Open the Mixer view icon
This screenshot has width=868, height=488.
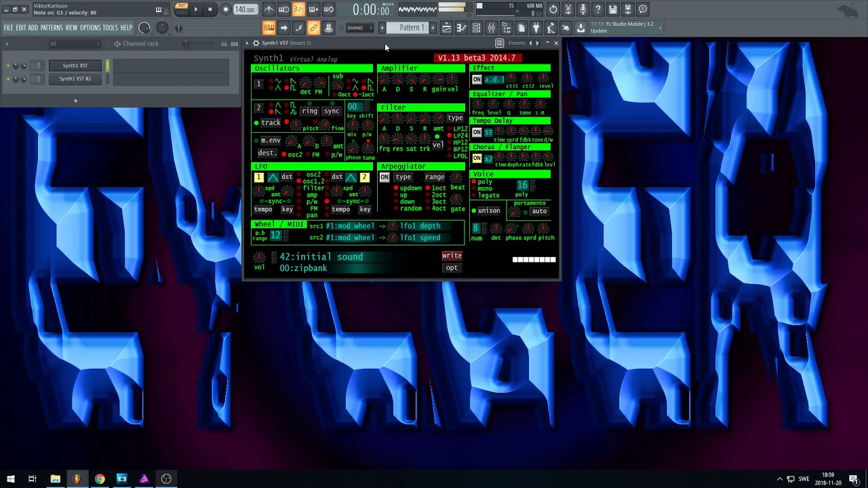tap(492, 28)
